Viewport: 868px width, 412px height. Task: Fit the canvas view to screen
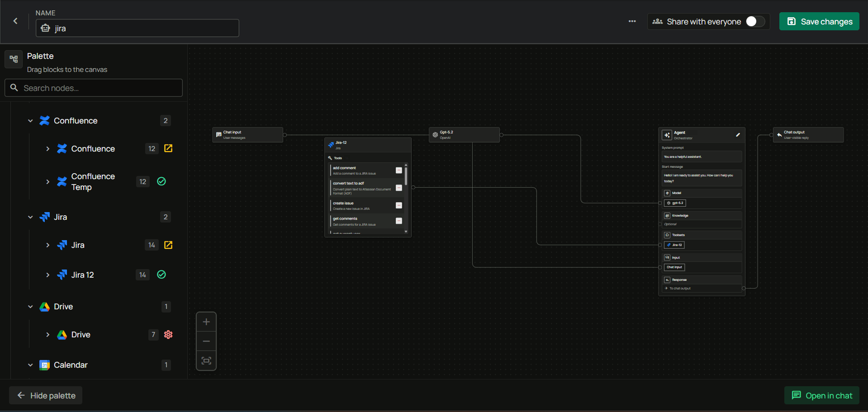(x=206, y=360)
